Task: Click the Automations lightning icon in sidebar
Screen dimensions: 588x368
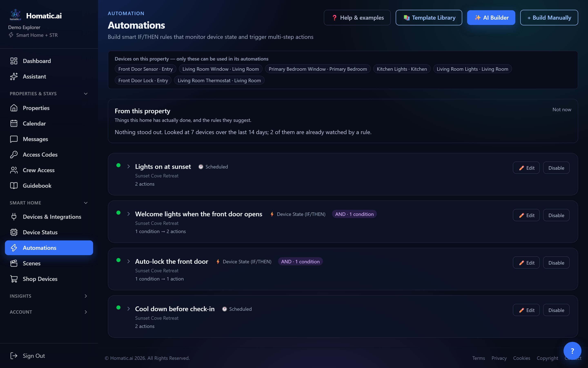Action: point(14,248)
